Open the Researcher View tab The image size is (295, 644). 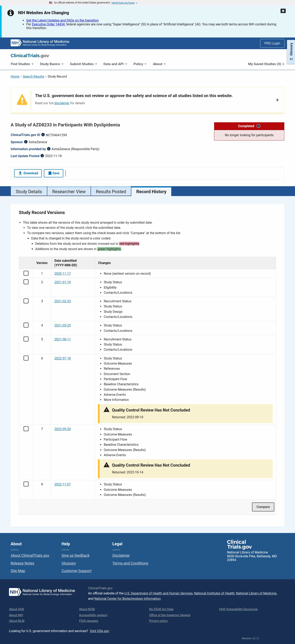69,192
